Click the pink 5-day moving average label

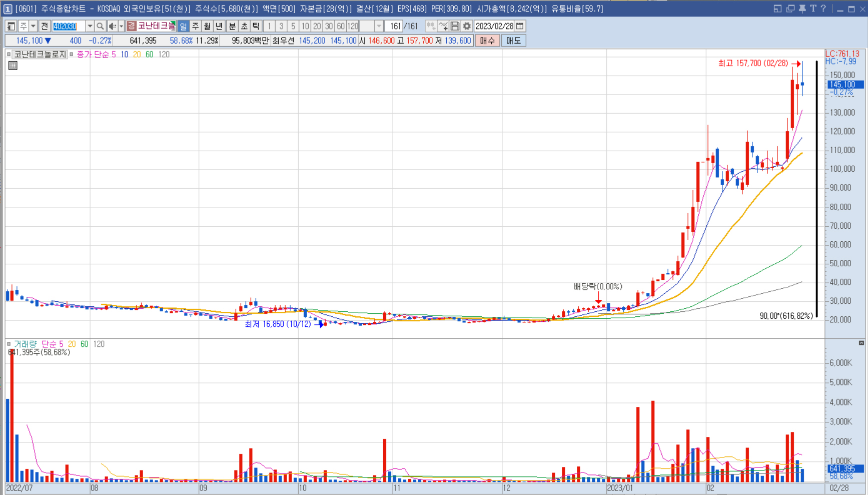[114, 54]
